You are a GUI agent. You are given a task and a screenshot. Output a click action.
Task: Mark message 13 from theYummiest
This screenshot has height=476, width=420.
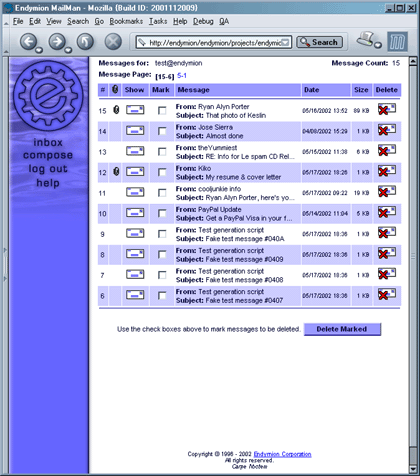click(162, 152)
